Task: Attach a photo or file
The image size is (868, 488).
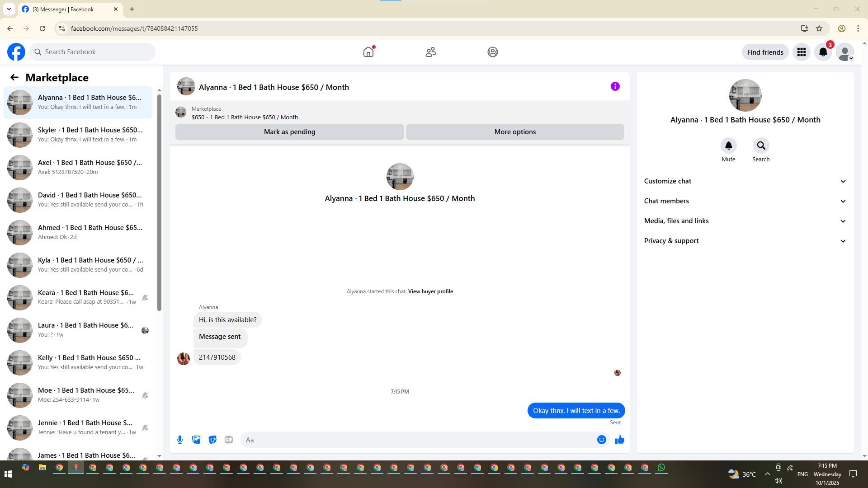Action: pos(196,440)
